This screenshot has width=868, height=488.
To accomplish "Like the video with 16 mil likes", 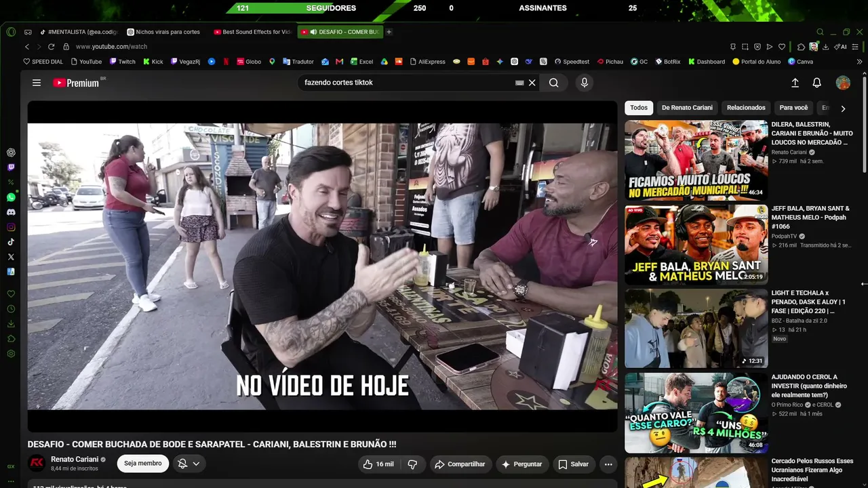I will (378, 464).
